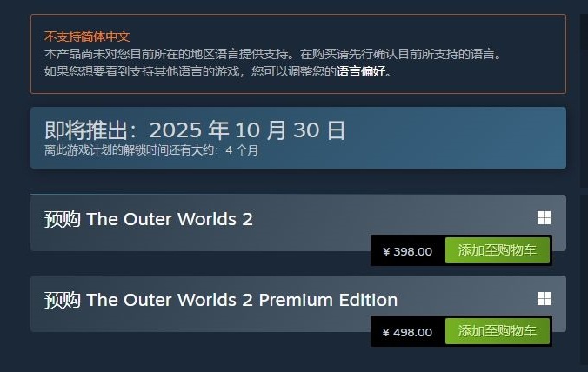Image resolution: width=588 pixels, height=372 pixels.
Task: Click the Windows icon for Premium Edition
Action: [544, 299]
